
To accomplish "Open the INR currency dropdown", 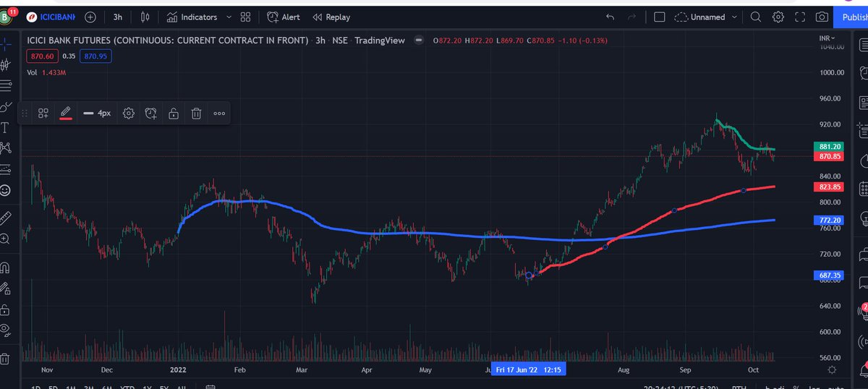I will [827, 38].
